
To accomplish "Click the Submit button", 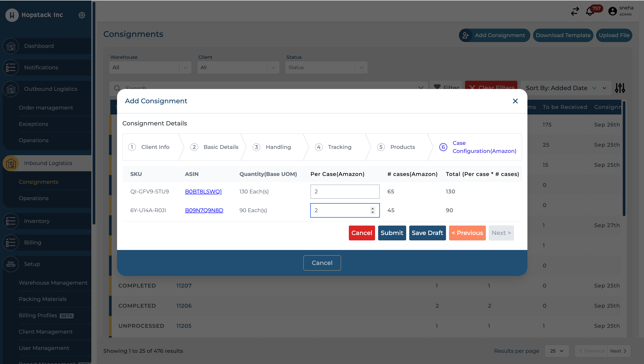I will (392, 233).
